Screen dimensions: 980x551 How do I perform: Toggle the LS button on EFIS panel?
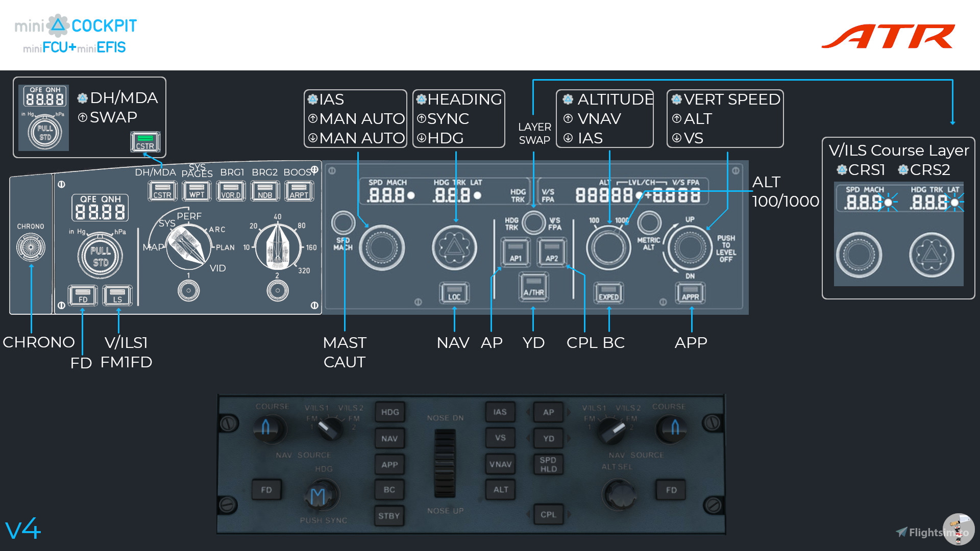pos(117,295)
